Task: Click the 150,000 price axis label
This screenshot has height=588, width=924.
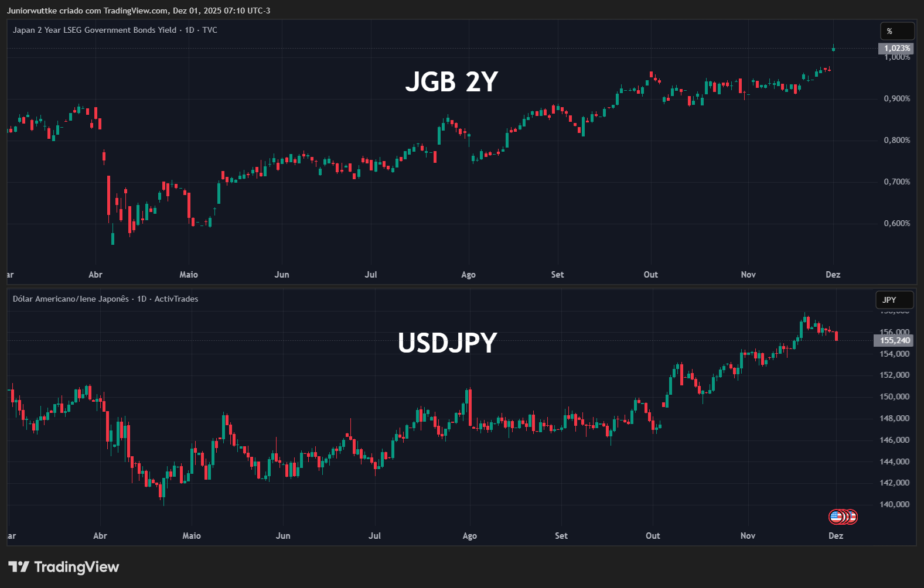Action: point(895,396)
